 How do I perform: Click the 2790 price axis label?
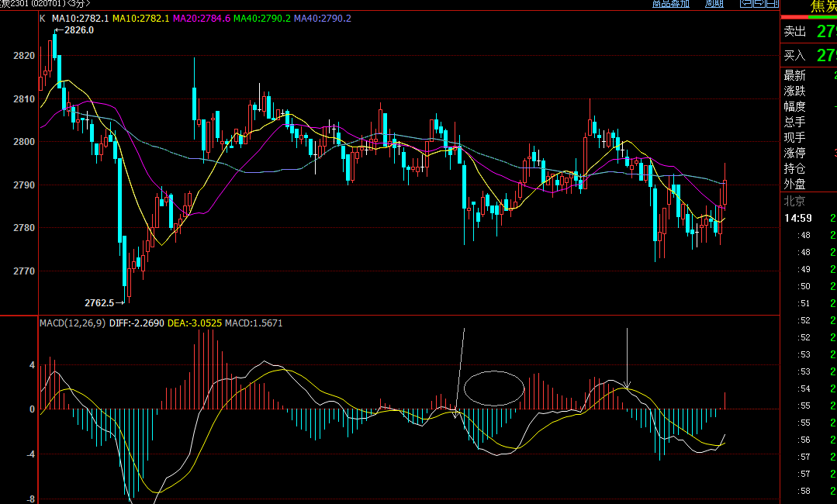click(24, 185)
